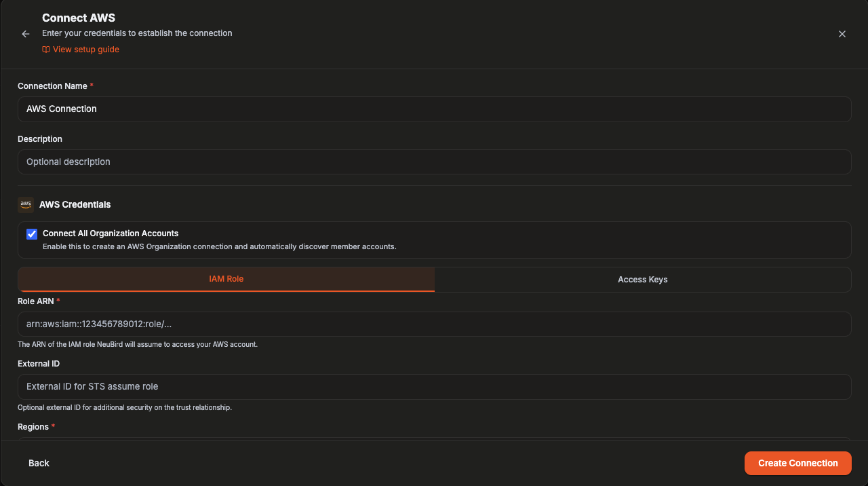Screen dimensions: 868x486
Task: Click the External ID input field
Action: coord(434,386)
